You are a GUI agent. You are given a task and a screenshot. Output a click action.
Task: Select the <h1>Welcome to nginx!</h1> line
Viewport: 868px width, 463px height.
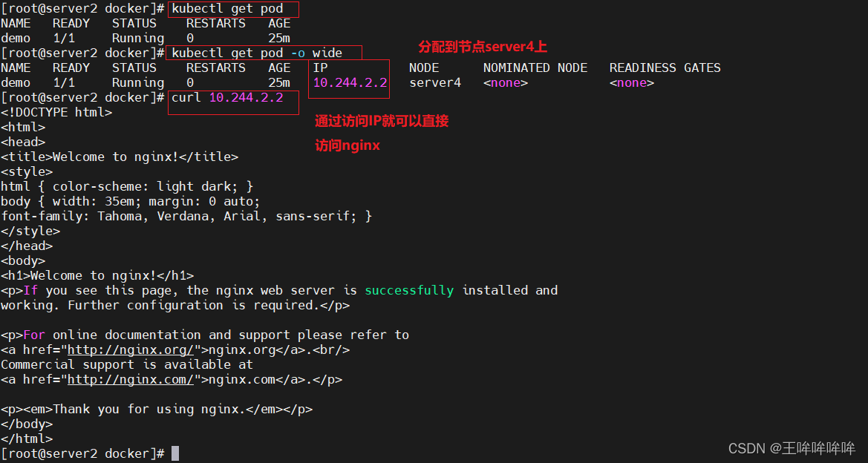click(x=97, y=275)
